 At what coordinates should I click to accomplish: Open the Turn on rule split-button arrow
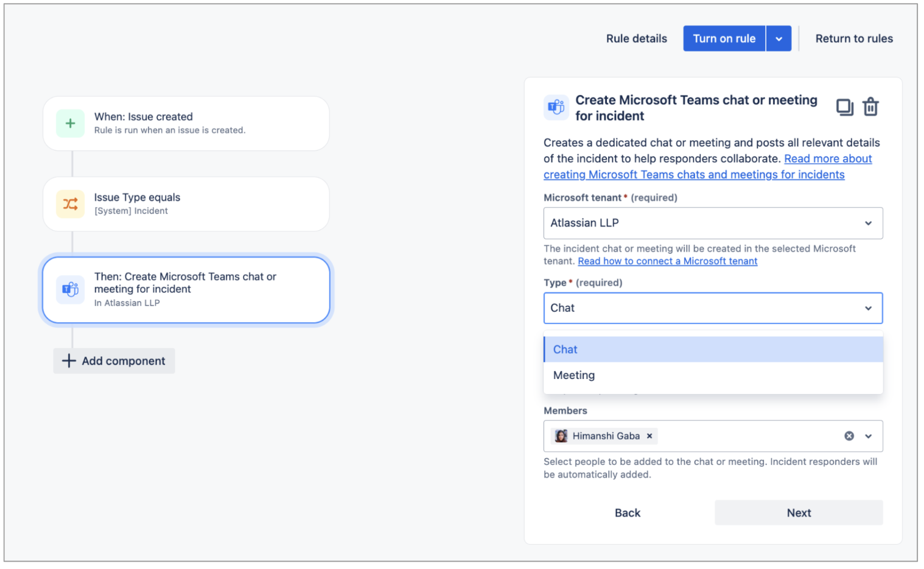tap(779, 38)
